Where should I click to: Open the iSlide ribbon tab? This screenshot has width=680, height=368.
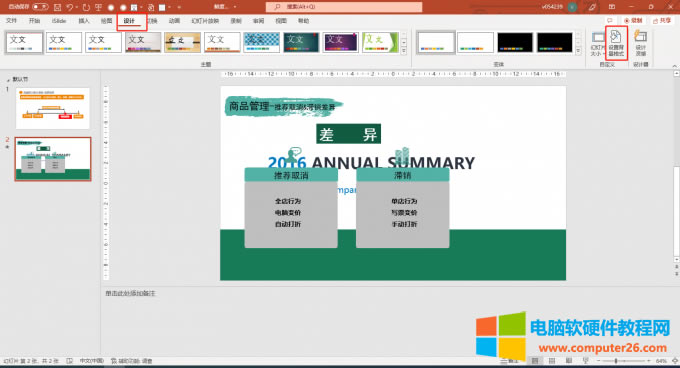[x=59, y=21]
